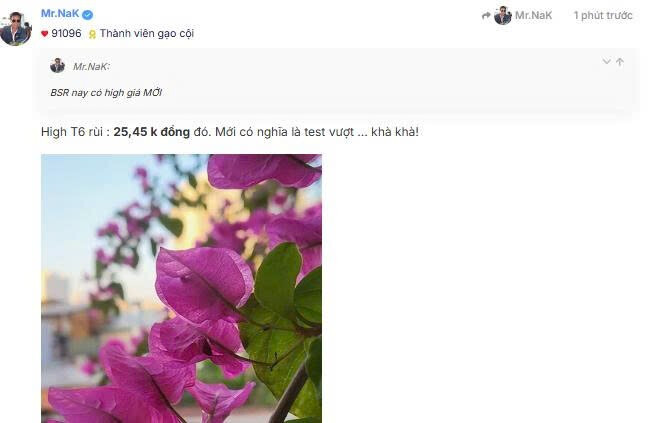Click the avatar inside the quote box

tap(57, 65)
